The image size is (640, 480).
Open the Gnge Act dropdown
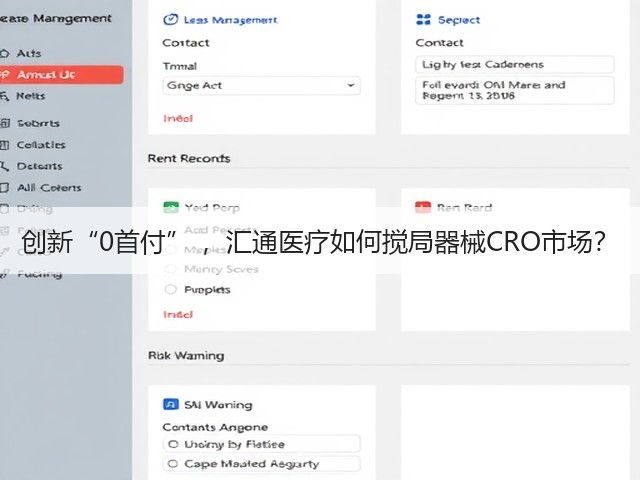click(x=262, y=86)
